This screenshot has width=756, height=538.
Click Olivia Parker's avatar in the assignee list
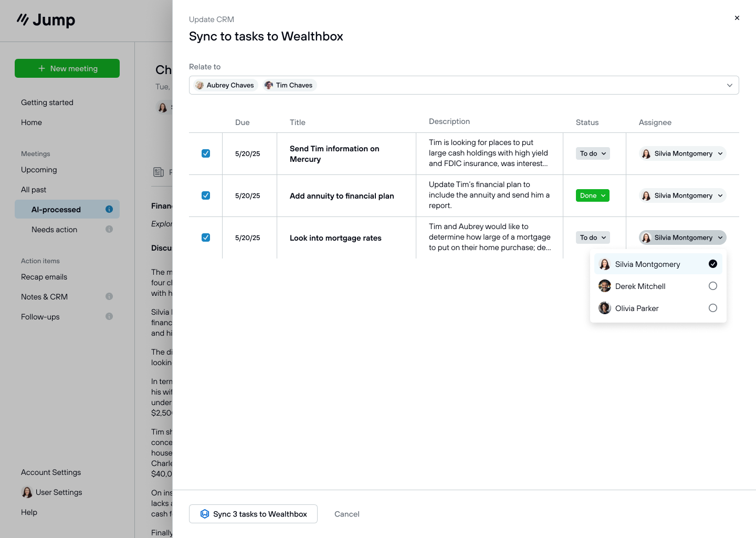605,308
